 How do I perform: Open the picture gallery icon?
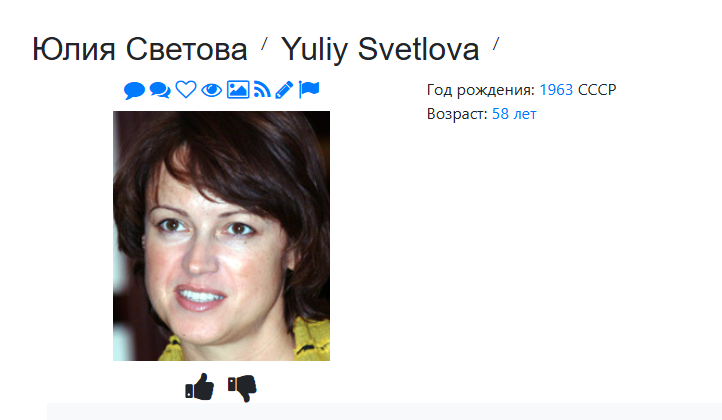point(238,89)
